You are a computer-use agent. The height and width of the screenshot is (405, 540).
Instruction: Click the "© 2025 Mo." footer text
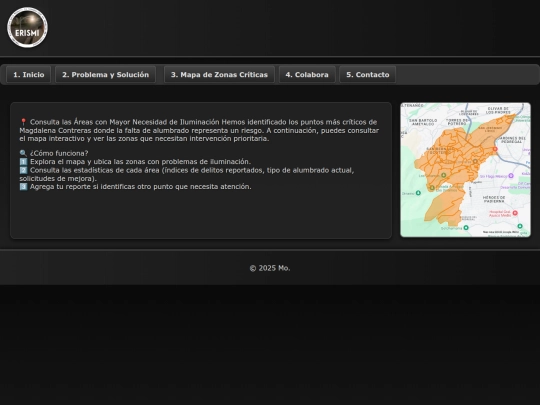click(x=270, y=268)
